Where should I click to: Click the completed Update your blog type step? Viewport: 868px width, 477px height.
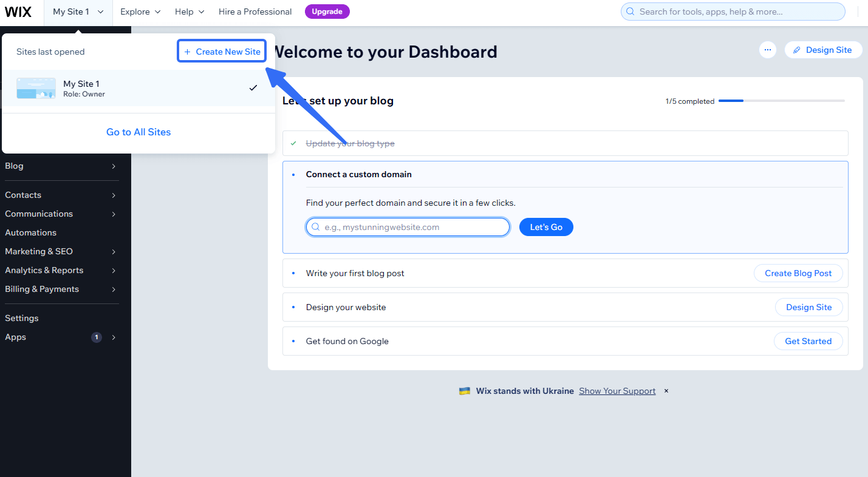coord(565,143)
